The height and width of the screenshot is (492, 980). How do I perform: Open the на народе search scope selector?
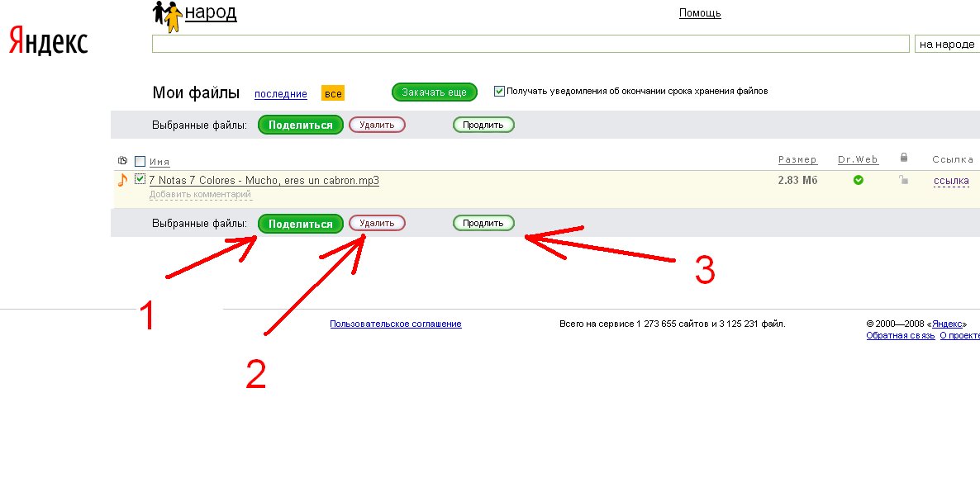point(947,45)
